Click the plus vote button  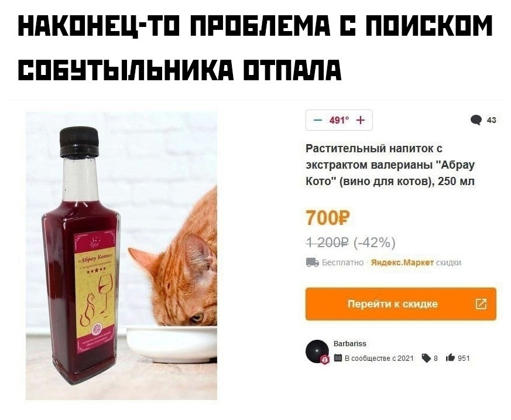click(361, 120)
